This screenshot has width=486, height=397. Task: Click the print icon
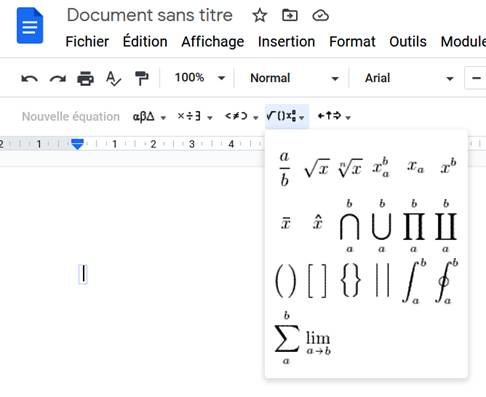85,79
